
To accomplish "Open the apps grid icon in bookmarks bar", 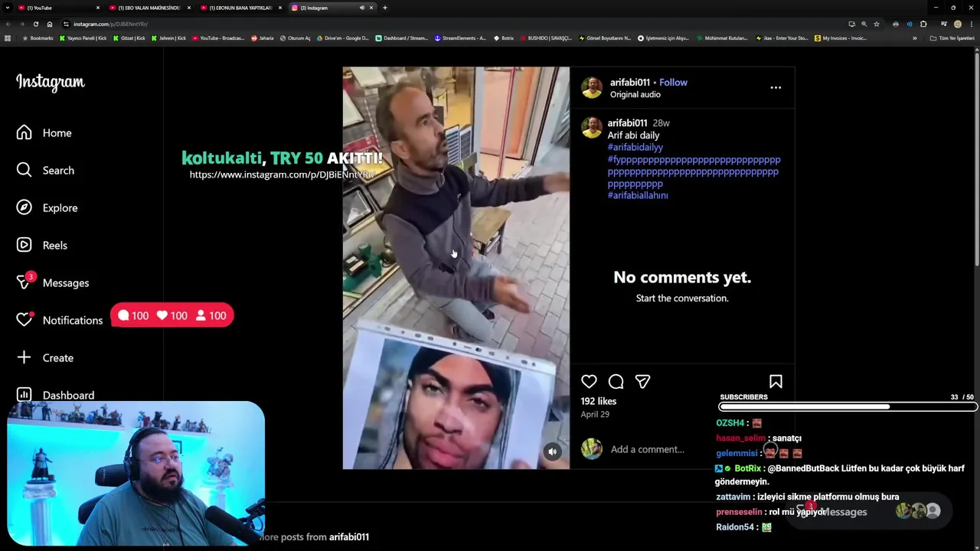I will click(x=8, y=38).
